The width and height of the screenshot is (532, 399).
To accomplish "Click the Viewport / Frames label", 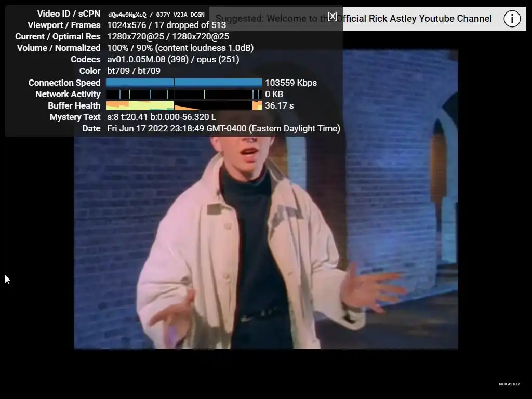I will click(x=64, y=25).
